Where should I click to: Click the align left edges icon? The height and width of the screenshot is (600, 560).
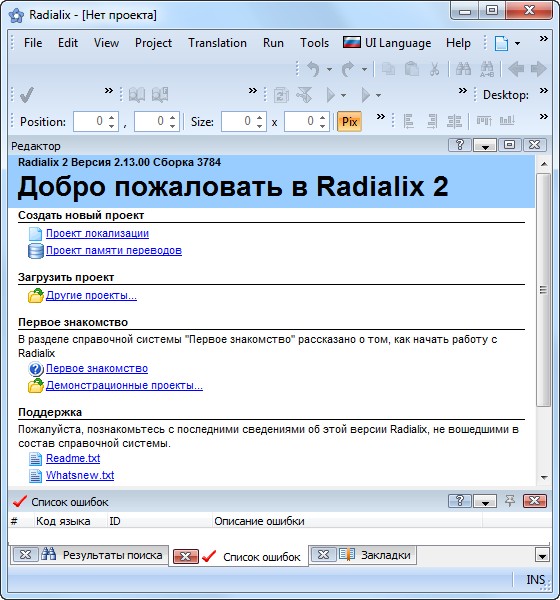[x=408, y=121]
